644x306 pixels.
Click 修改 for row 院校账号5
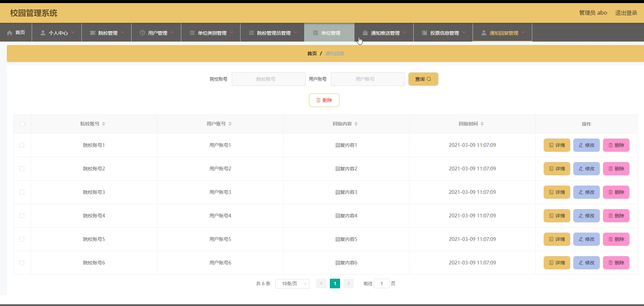tap(586, 239)
